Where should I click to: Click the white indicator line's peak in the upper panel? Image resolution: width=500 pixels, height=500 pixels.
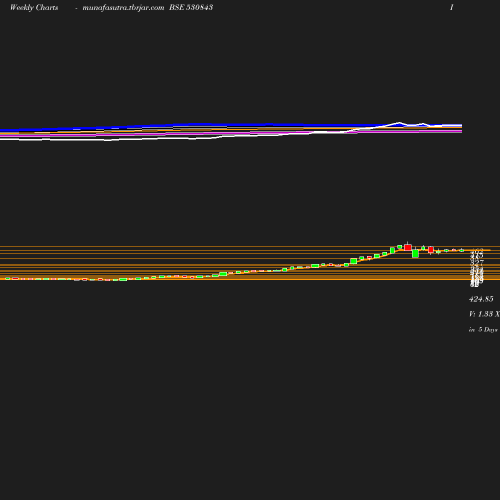[399, 123]
